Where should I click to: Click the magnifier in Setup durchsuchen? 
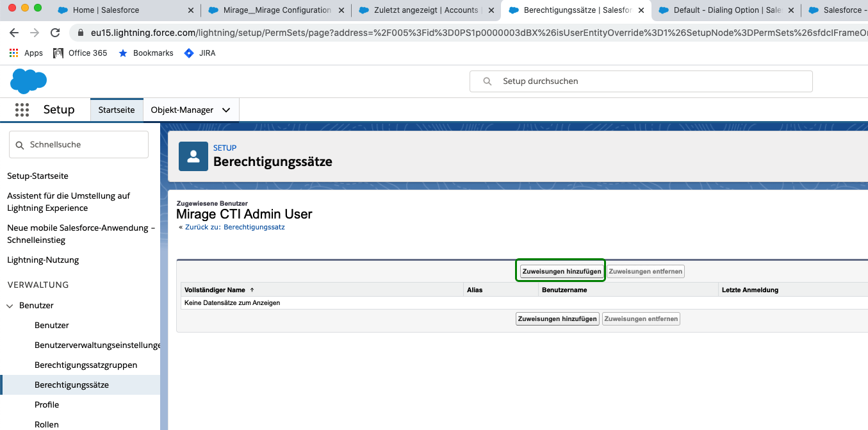point(487,81)
